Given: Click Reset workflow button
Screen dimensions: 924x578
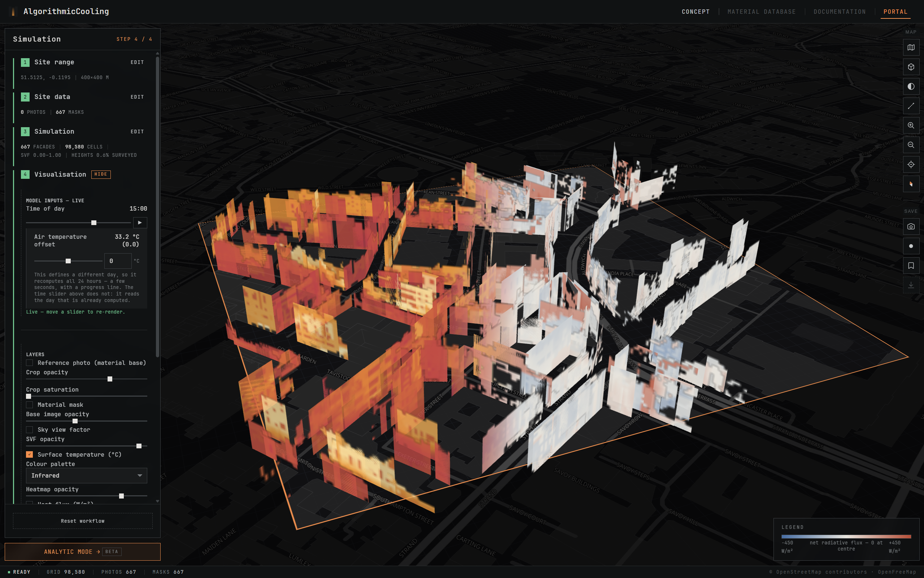Looking at the screenshot, I should (83, 521).
